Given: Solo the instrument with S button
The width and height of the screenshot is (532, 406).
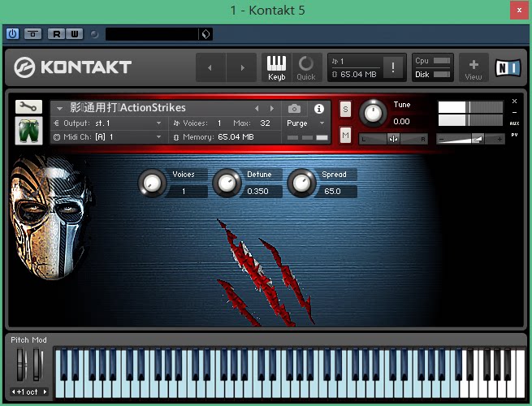Looking at the screenshot, I should [345, 110].
